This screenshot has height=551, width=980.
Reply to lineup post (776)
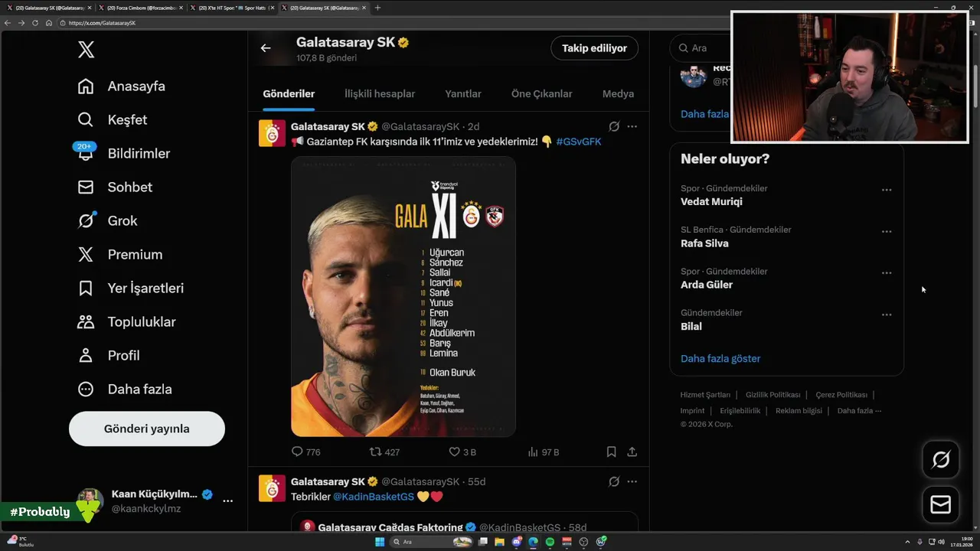point(306,452)
